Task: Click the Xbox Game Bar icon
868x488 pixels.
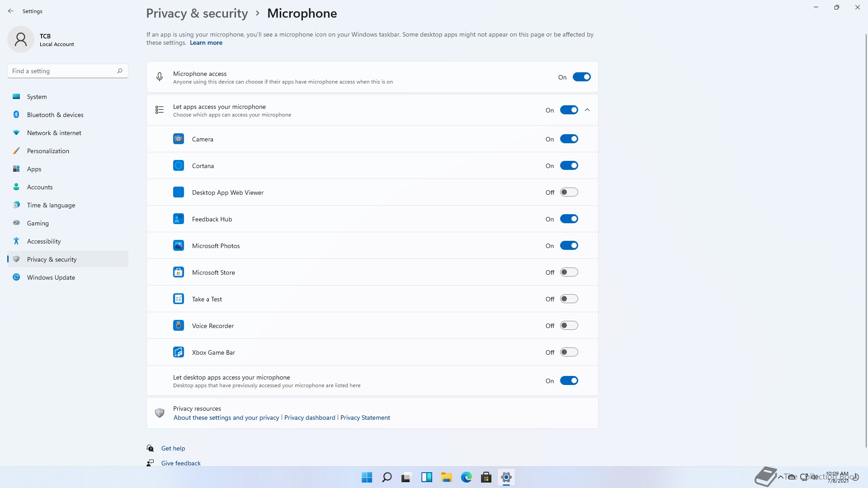Action: coord(179,352)
